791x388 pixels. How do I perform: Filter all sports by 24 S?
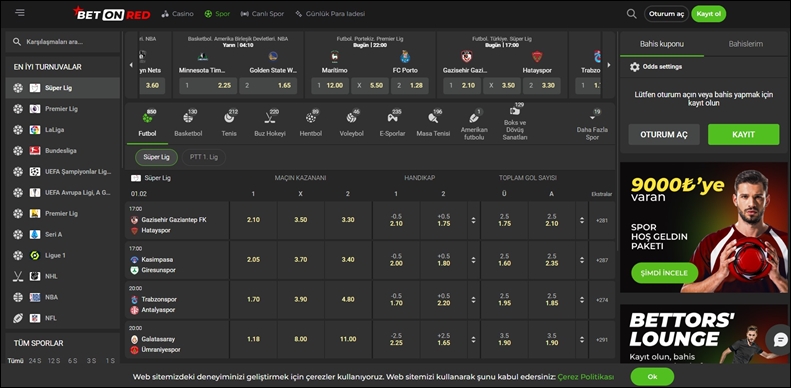(35, 361)
